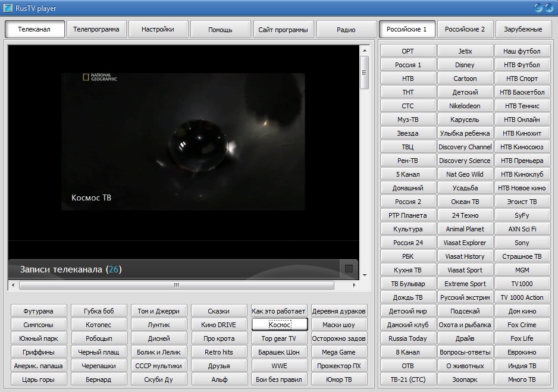The width and height of the screenshot is (558, 392).
Task: Open the Disney channel
Action: click(465, 65)
